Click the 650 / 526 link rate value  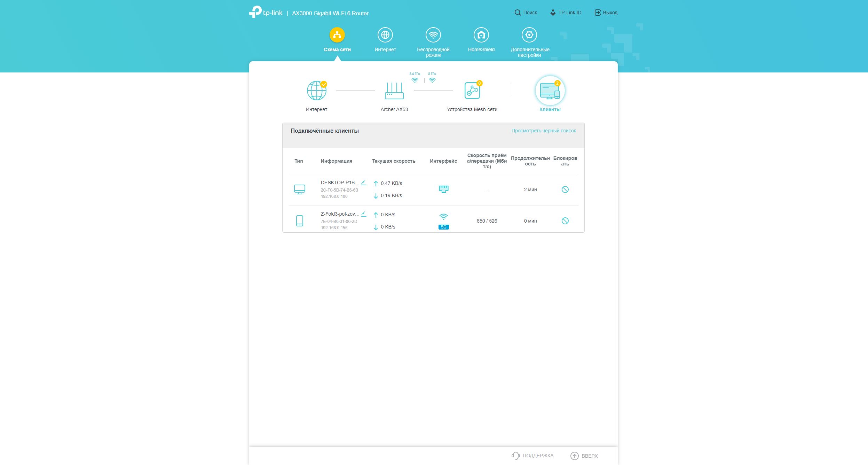point(487,221)
